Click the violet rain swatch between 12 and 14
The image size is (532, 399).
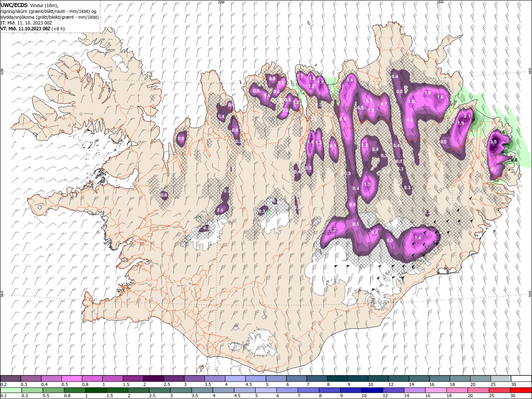(392, 390)
